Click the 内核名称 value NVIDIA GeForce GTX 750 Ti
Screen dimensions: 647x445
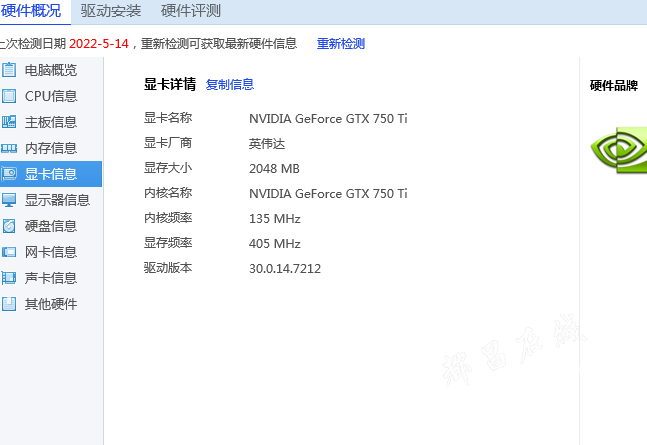coord(328,194)
